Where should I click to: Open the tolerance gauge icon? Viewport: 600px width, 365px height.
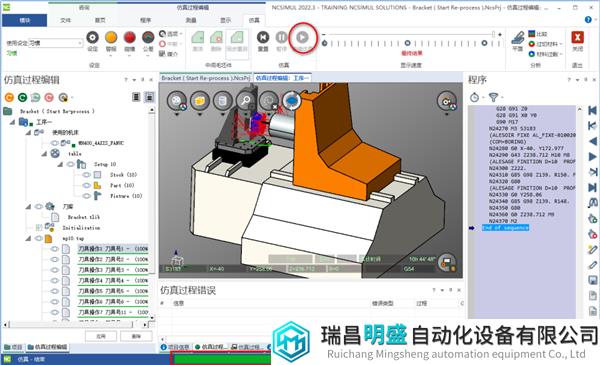(x=148, y=37)
